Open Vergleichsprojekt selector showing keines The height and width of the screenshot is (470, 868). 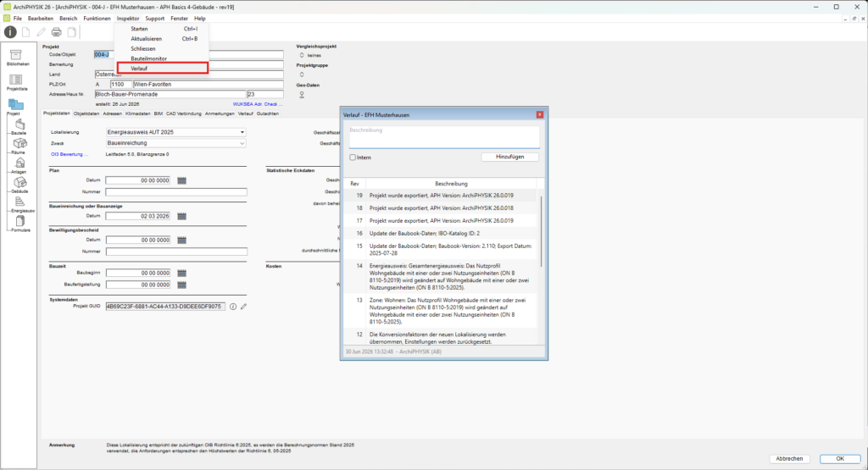[x=302, y=55]
